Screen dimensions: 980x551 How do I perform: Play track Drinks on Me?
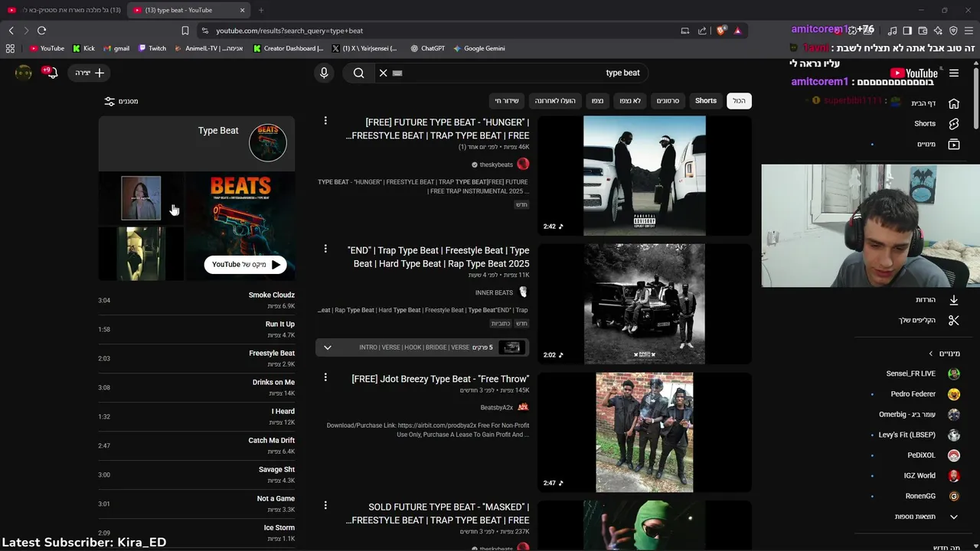(x=196, y=387)
